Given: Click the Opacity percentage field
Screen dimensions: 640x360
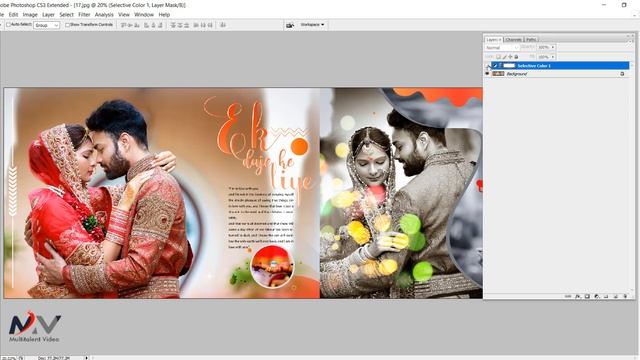Looking at the screenshot, I should (544, 47).
